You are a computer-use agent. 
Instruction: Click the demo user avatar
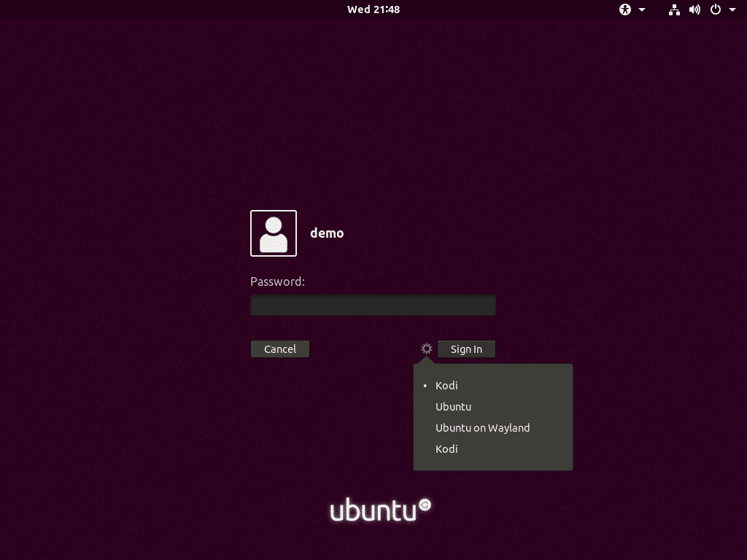tap(274, 233)
